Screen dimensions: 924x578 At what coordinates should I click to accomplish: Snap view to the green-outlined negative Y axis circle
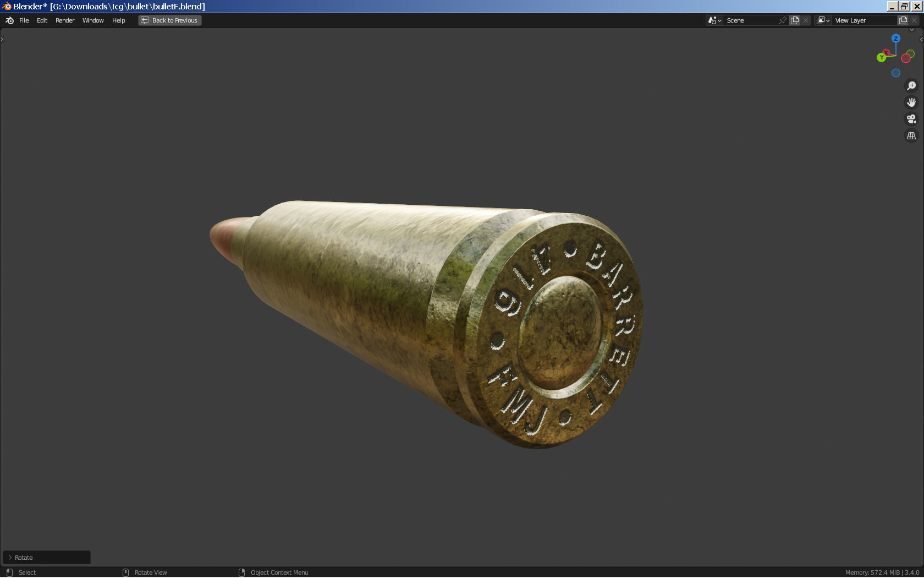[x=911, y=53]
